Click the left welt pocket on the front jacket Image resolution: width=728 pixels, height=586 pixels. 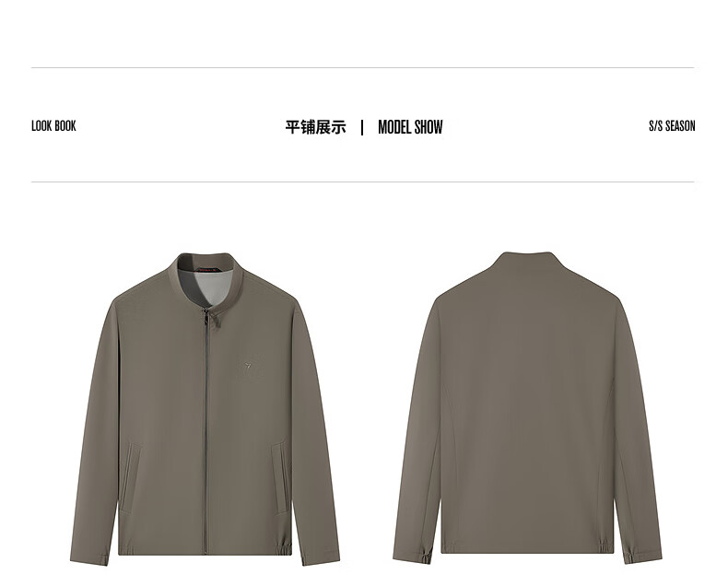tap(131, 477)
